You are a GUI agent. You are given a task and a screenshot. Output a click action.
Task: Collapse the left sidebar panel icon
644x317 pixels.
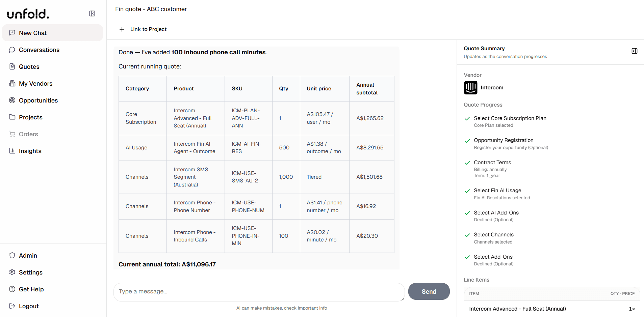coord(92,13)
